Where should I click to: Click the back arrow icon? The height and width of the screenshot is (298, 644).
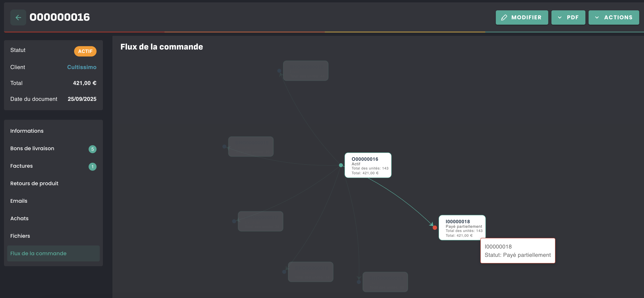(18, 17)
